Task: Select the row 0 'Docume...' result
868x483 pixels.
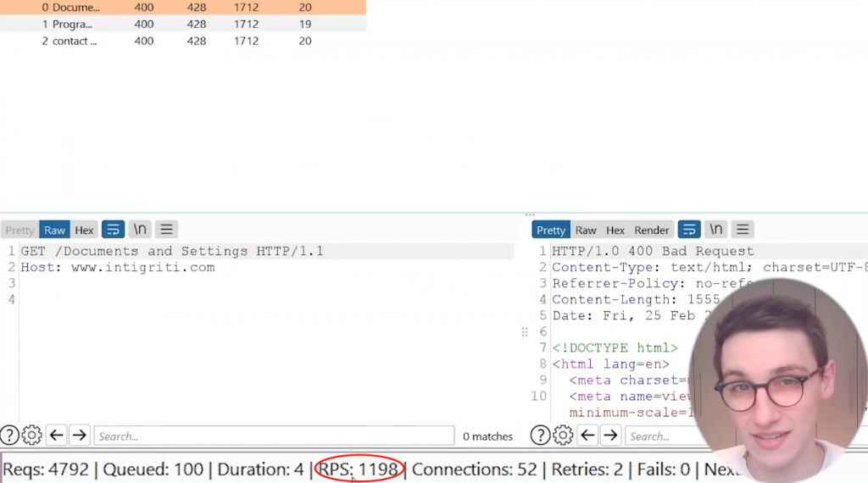Action: pyautogui.click(x=183, y=7)
